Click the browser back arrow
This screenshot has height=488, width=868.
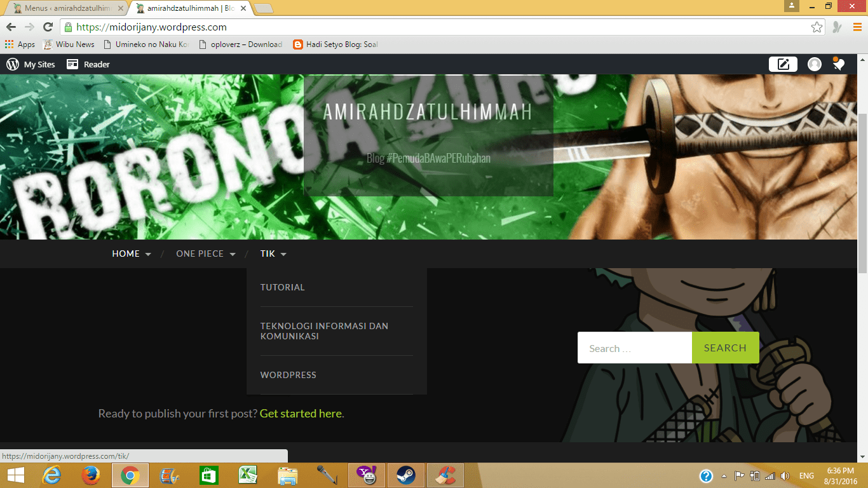tap(11, 27)
